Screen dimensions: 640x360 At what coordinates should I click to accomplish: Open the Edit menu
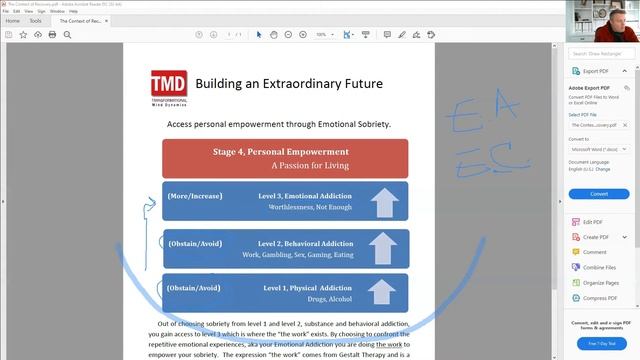(17, 11)
